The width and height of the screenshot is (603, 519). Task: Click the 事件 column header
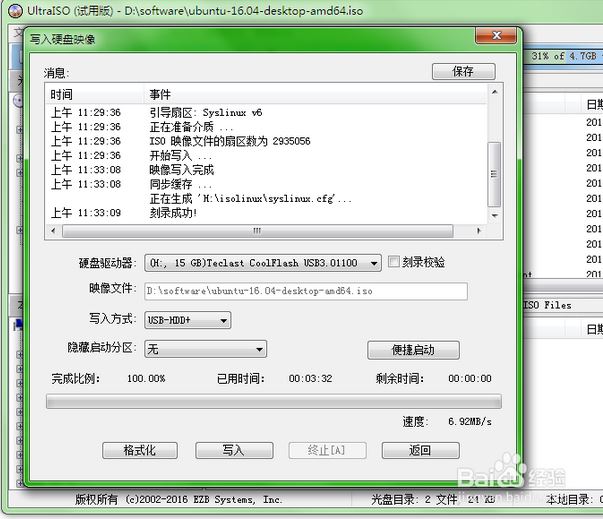(x=315, y=94)
